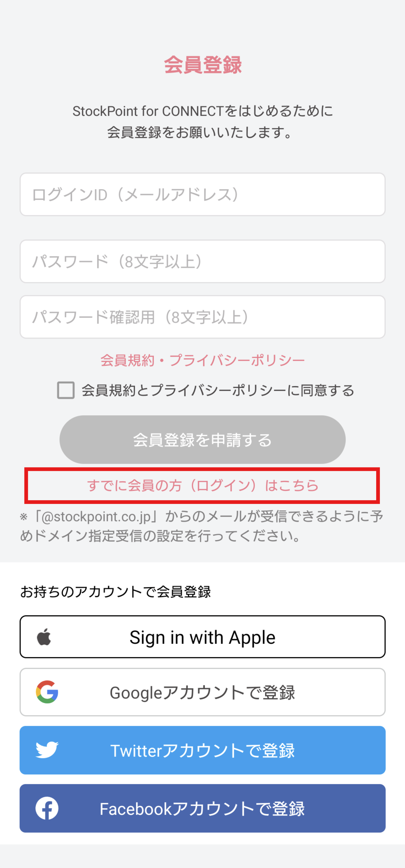Screen dimensions: 405x868
Task: Check the 会員規約とプライバシーポリシーに同意する checkbox
Action: [x=66, y=390]
